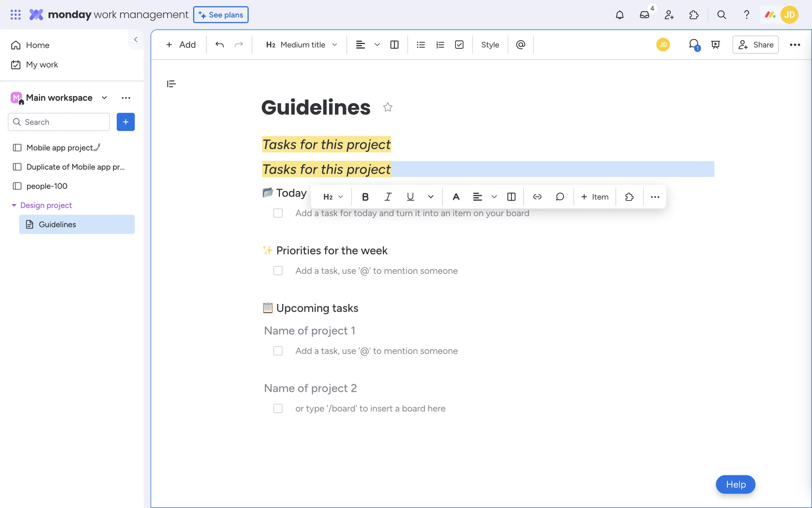
Task: Click the See plans button
Action: [221, 15]
